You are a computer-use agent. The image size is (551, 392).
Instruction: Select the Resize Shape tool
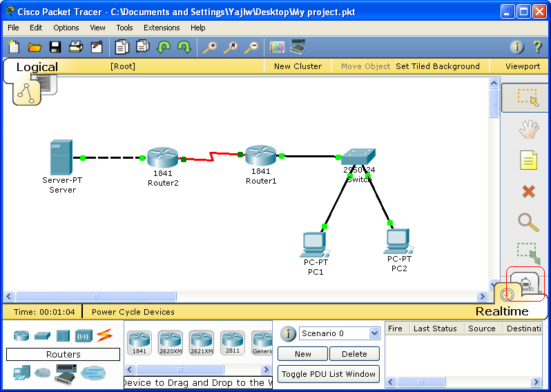[x=528, y=253]
